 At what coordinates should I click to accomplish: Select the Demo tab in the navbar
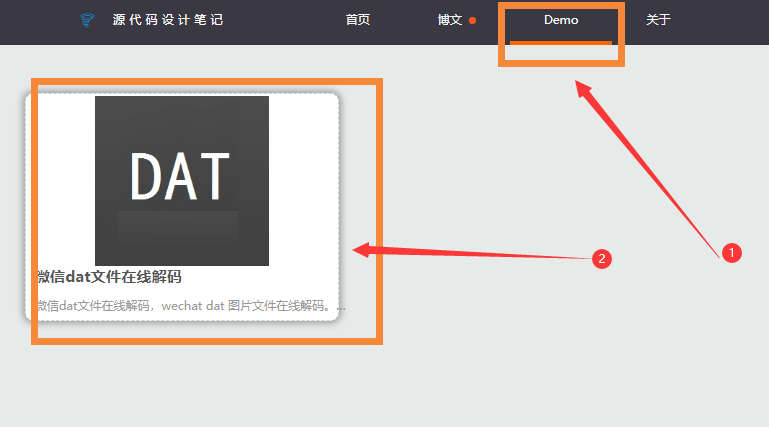pyautogui.click(x=561, y=20)
